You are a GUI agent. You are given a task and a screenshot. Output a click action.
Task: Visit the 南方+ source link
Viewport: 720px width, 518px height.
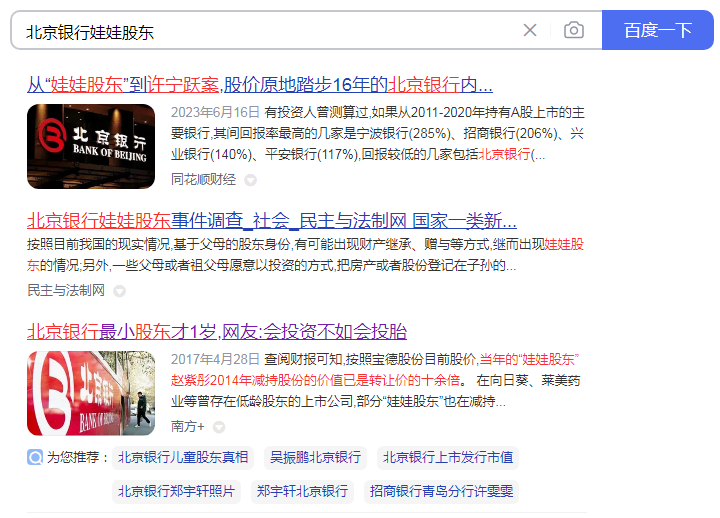click(188, 427)
